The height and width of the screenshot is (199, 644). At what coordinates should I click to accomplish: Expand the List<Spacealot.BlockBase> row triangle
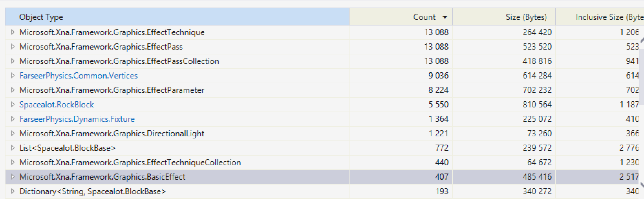tap(13, 148)
